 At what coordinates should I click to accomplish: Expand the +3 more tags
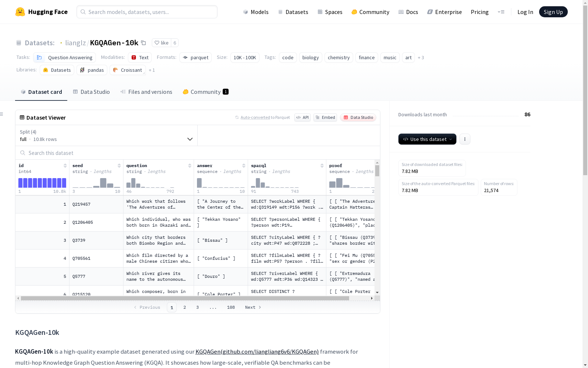tap(421, 57)
